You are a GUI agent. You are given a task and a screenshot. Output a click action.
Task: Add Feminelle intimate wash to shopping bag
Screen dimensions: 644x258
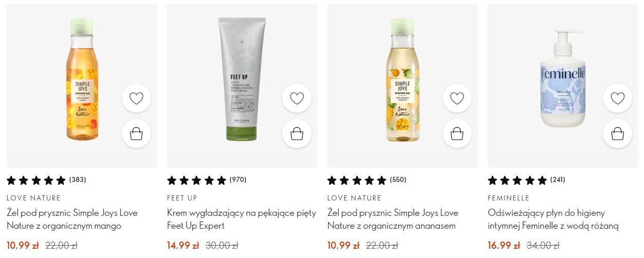pyautogui.click(x=618, y=134)
